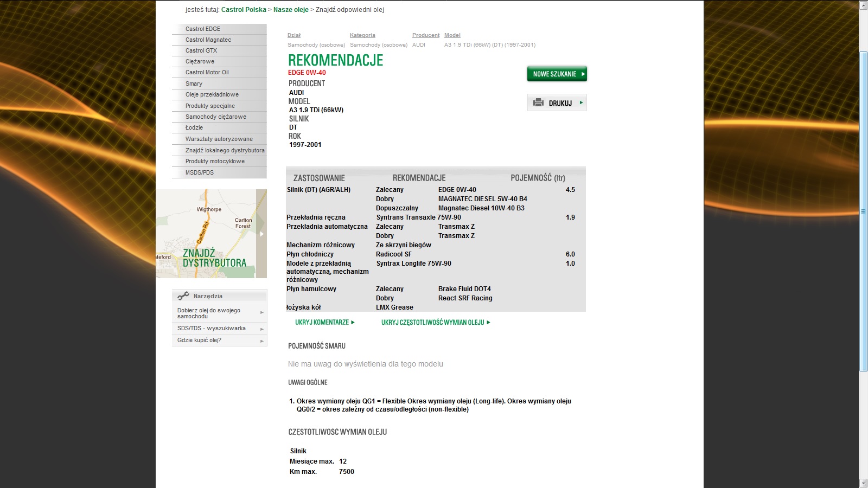Viewport: 868px width, 488px height.
Task: Click the 7500 Km max. value
Action: [x=347, y=472]
